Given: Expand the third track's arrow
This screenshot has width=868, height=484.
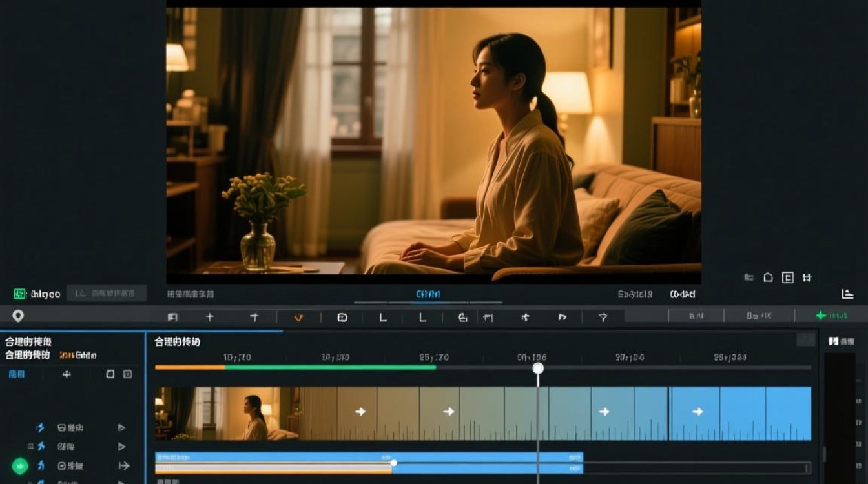Looking at the screenshot, I should (x=123, y=465).
